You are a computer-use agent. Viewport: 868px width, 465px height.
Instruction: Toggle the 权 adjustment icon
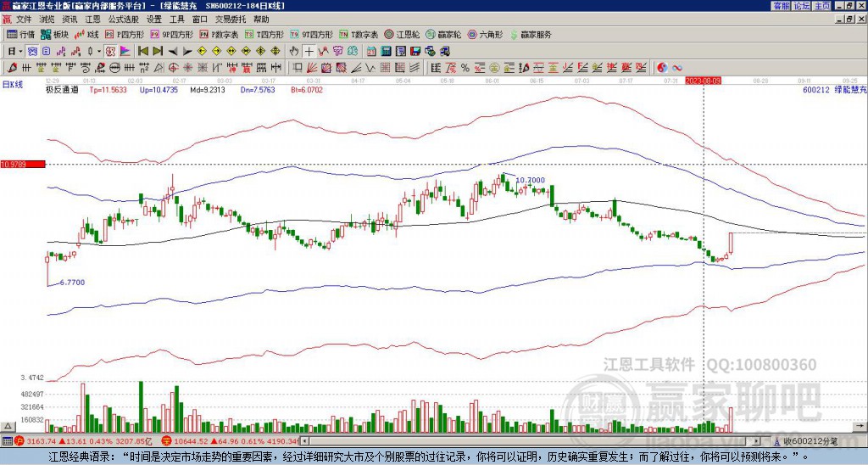pyautogui.click(x=110, y=52)
